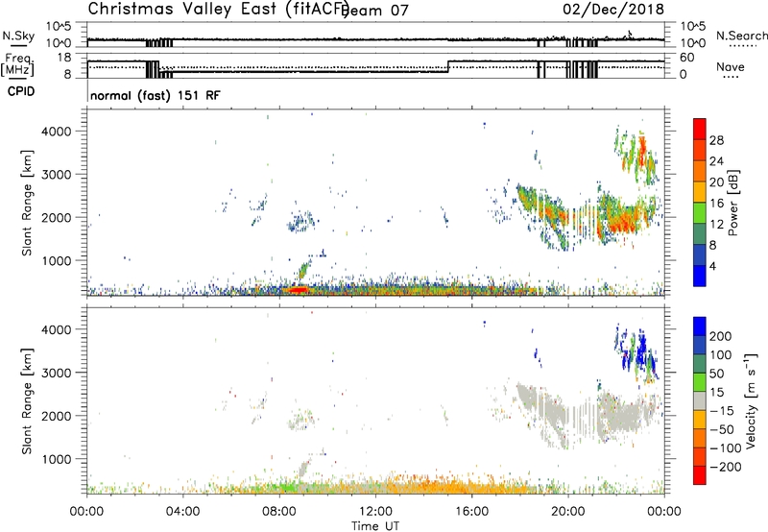The height and width of the screenshot is (532, 768).
Task: Click the '20:00' time tick label
Action: click(567, 512)
